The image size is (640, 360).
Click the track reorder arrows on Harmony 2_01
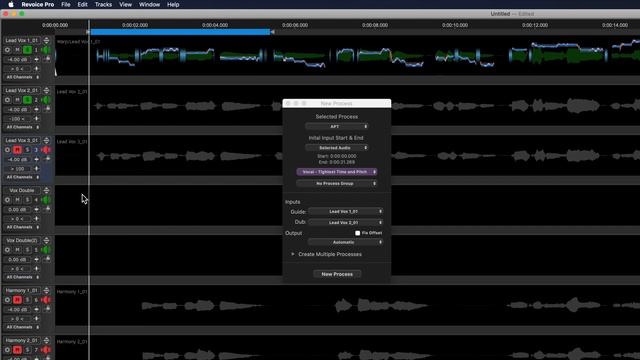(46, 340)
